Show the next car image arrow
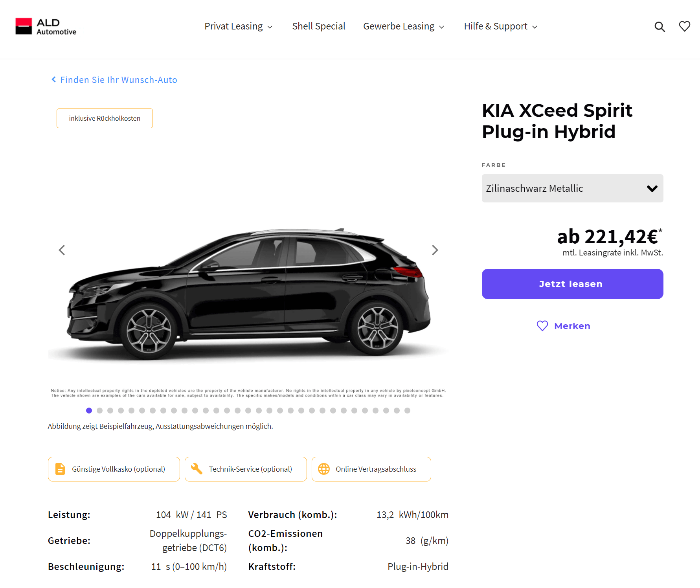Screen dimensions: 700x588 [435, 250]
